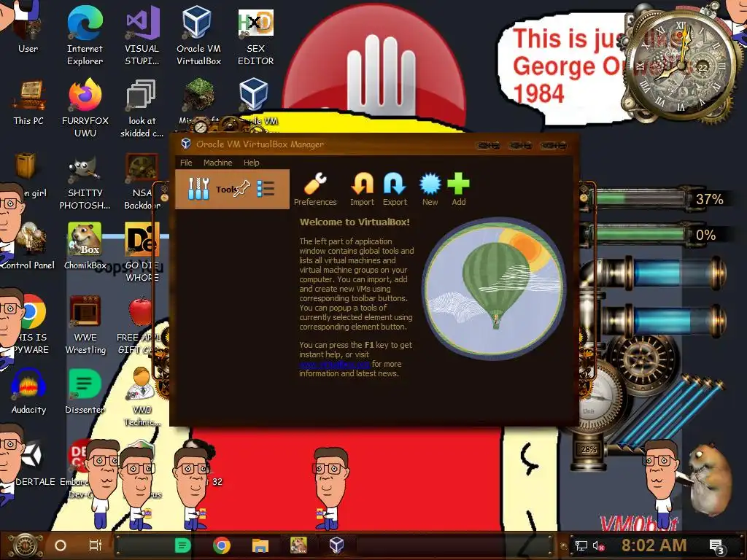
Task: Open Preferences in VirtualBox toolbar
Action: click(x=315, y=190)
